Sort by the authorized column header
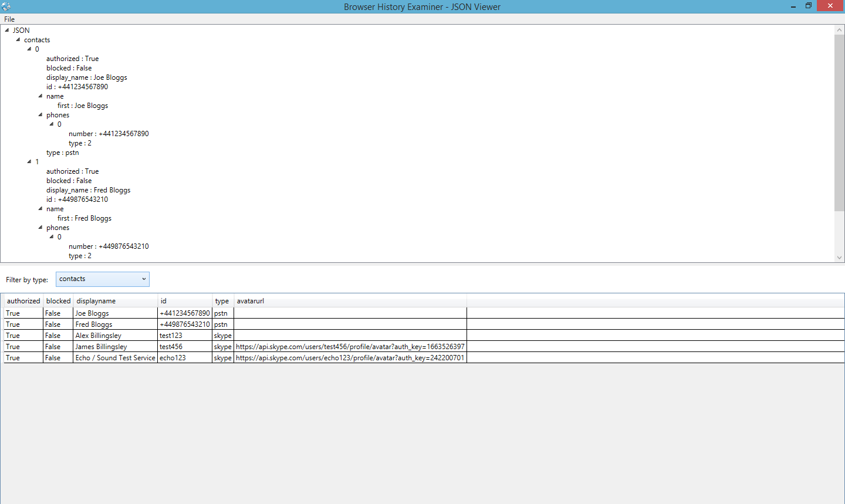The image size is (845, 504). coord(23,301)
